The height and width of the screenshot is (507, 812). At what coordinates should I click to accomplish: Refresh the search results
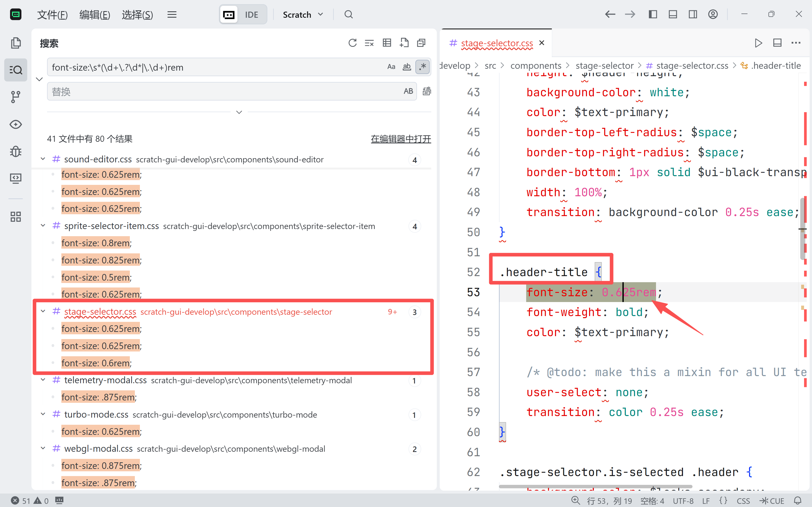[352, 43]
